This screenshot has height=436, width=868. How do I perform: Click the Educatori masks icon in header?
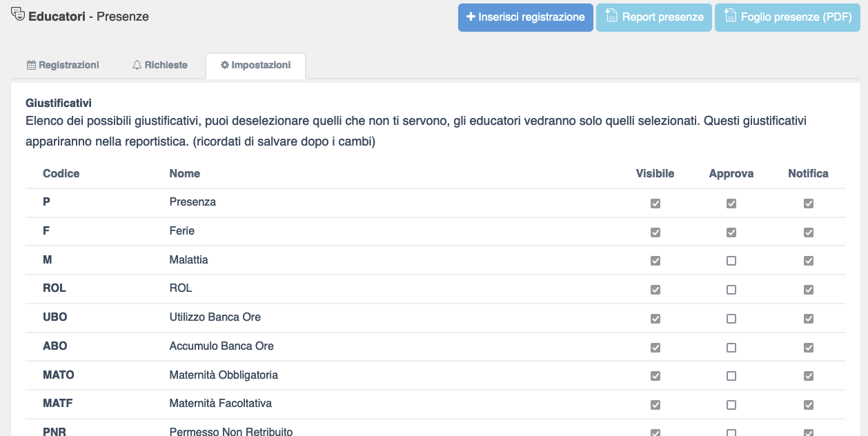pyautogui.click(x=18, y=15)
